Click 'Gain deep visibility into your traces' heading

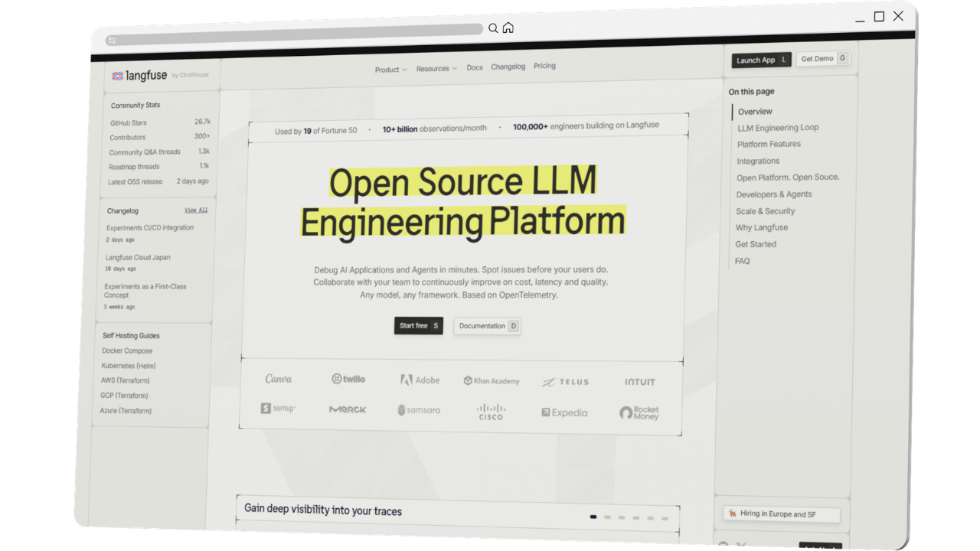tap(323, 510)
